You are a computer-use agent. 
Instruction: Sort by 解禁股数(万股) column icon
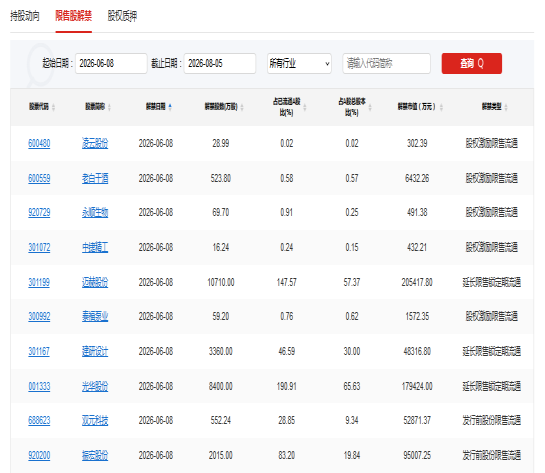[x=242, y=107]
